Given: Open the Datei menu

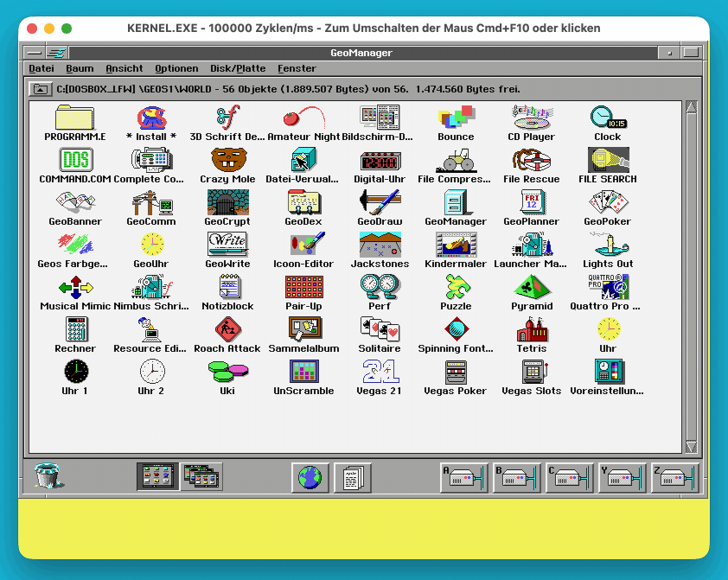Looking at the screenshot, I should tap(42, 68).
